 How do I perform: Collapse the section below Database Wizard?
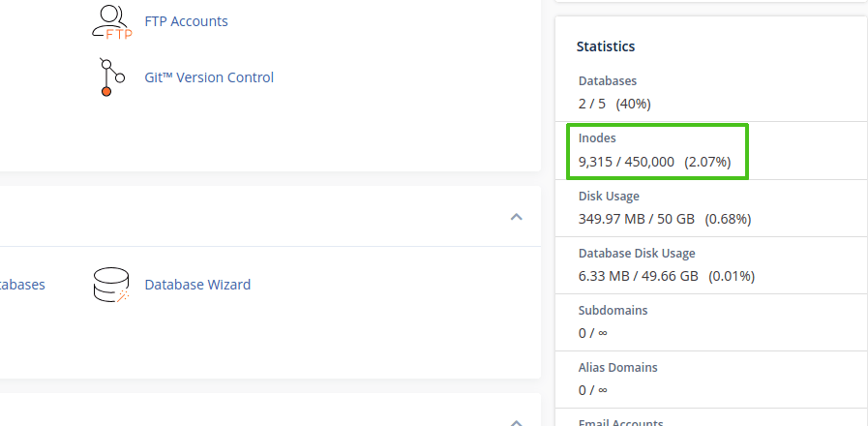pos(517,420)
